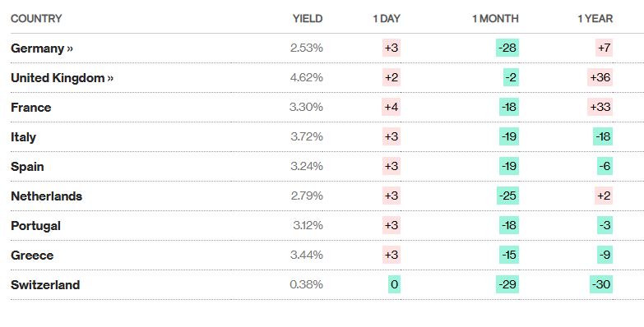The height and width of the screenshot is (327, 644).
Task: Open the Germany bond yields link
Action: click(42, 48)
